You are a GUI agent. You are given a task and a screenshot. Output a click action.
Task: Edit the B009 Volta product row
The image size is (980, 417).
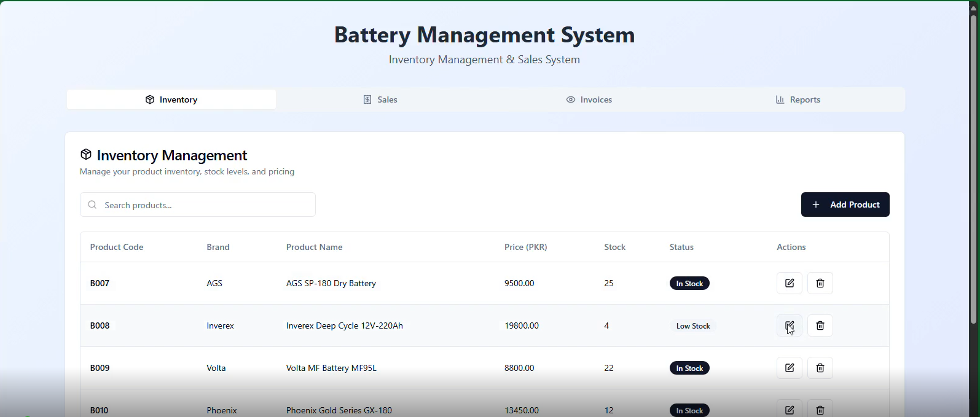(790, 368)
